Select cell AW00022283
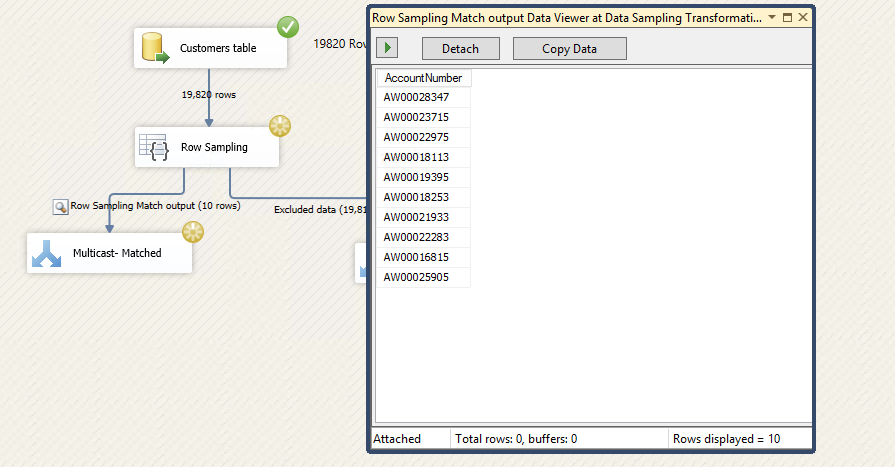Image resolution: width=895 pixels, height=467 pixels. tap(424, 237)
